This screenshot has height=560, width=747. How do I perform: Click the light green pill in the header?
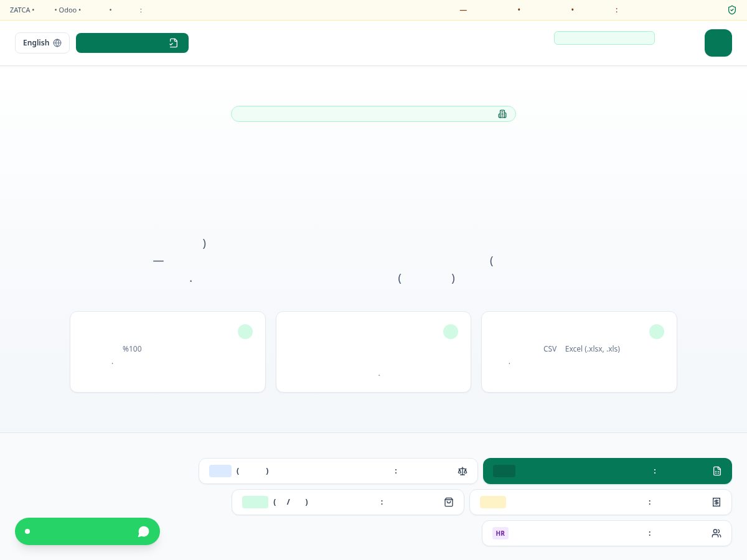(604, 38)
